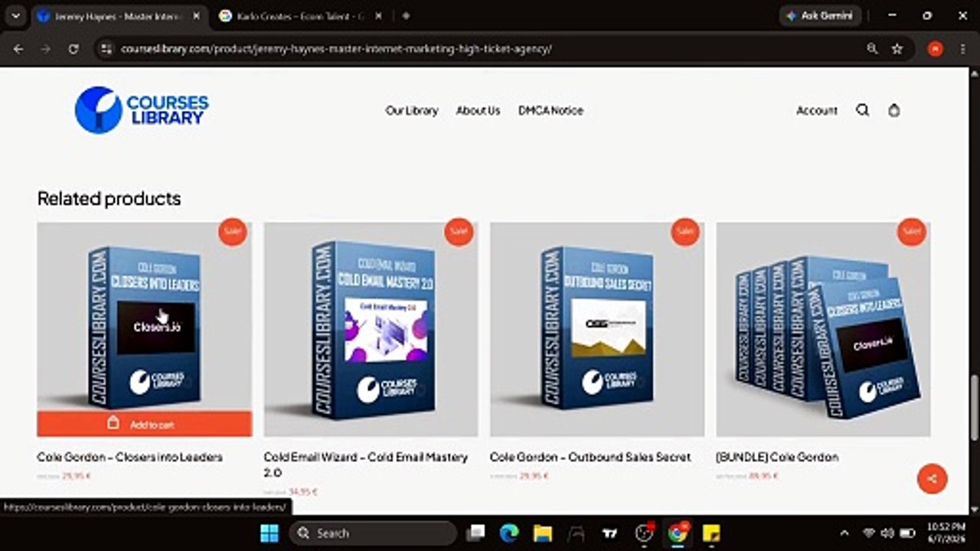Close the Jeremy Haynes tab

pyautogui.click(x=196, y=15)
